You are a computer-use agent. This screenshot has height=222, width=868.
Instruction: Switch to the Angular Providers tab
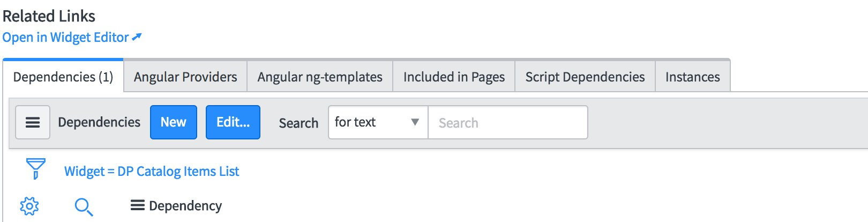pyautogui.click(x=185, y=77)
